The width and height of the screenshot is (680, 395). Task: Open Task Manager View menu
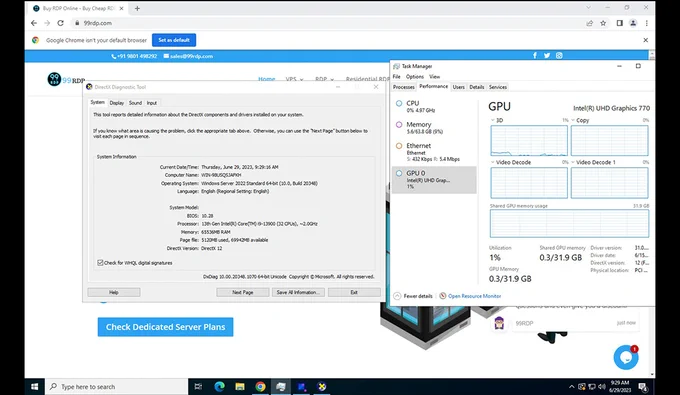coord(434,76)
